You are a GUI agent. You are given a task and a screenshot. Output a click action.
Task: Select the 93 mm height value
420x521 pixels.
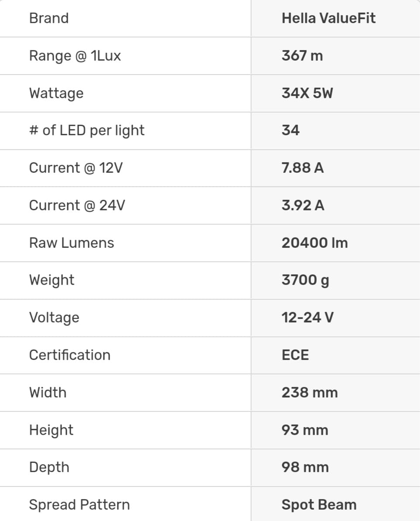pyautogui.click(x=305, y=430)
